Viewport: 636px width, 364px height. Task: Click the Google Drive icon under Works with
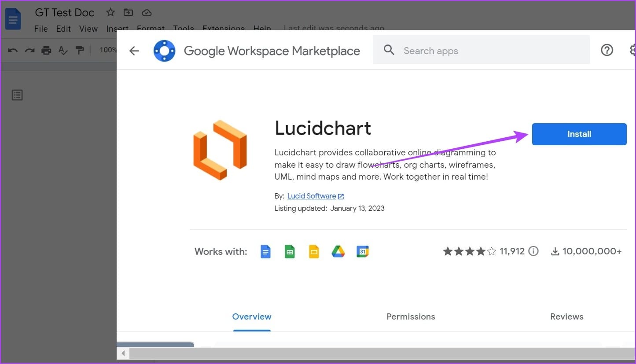[x=338, y=252]
